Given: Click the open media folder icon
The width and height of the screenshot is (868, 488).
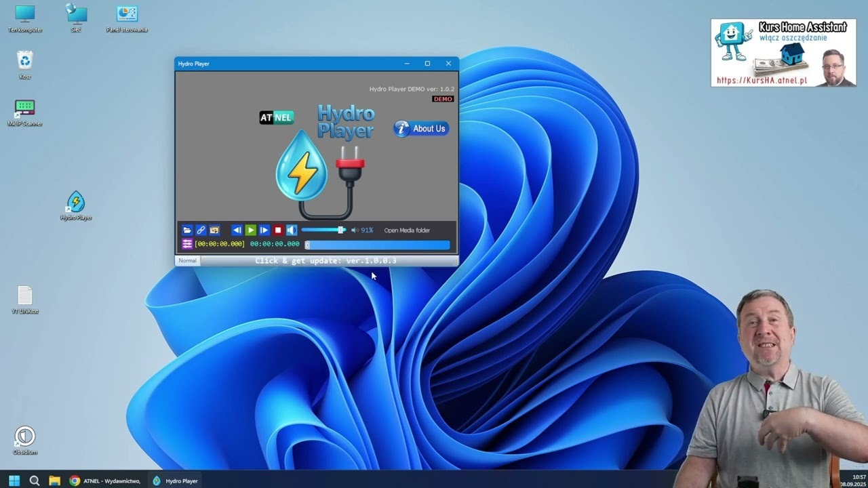Looking at the screenshot, I should [x=187, y=230].
